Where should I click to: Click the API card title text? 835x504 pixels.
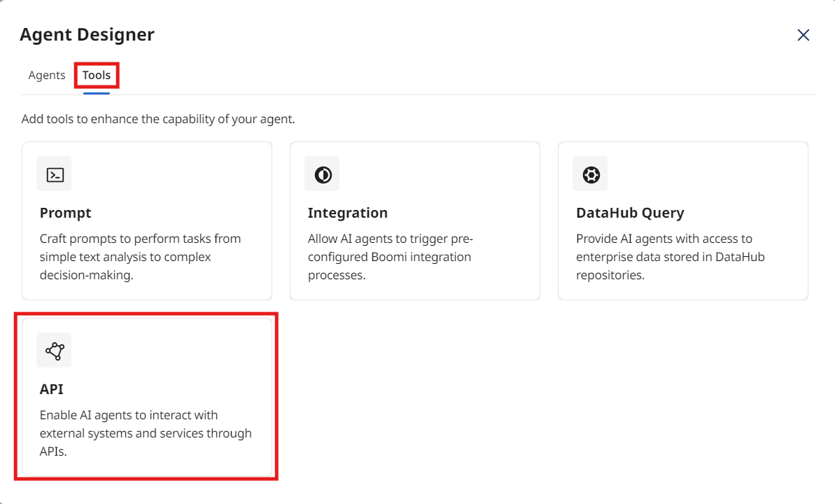click(50, 388)
